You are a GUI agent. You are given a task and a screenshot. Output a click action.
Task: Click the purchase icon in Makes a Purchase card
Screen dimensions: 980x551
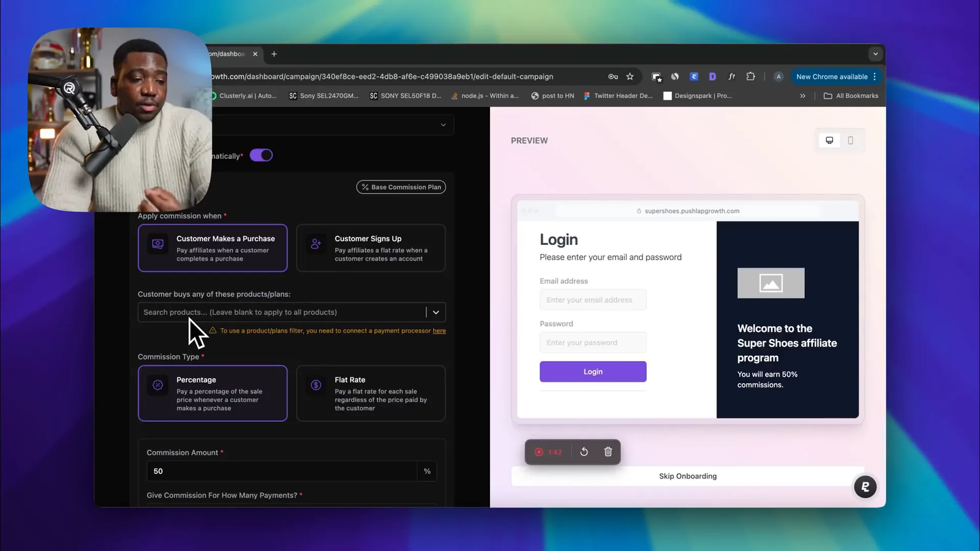[x=157, y=244]
